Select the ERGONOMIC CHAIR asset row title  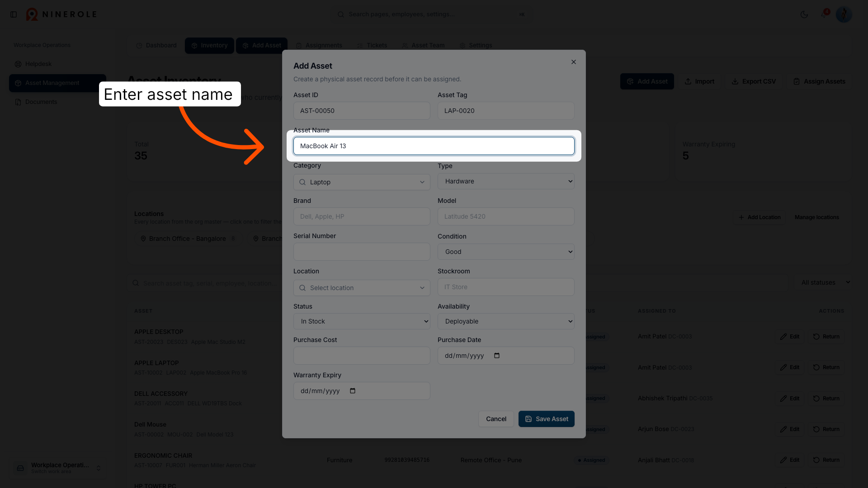(x=163, y=455)
